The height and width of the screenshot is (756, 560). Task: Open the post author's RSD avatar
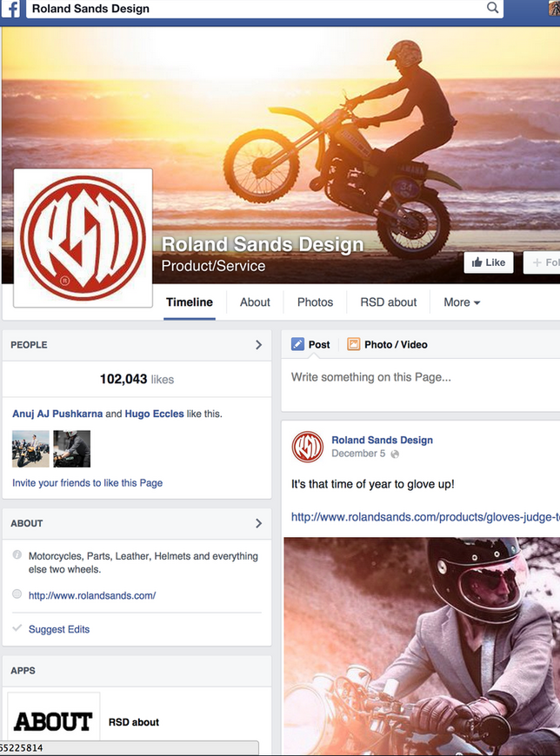tap(307, 447)
